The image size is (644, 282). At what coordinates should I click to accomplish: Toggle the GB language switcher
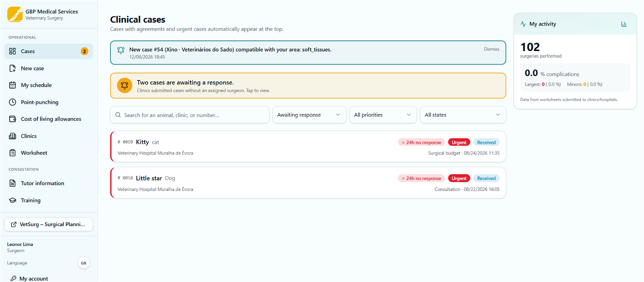(x=84, y=263)
